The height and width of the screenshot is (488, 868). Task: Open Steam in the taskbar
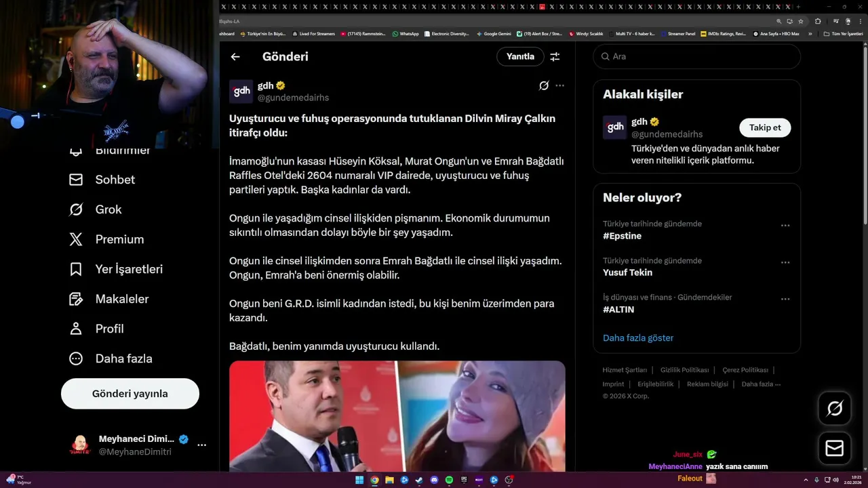coord(419,480)
